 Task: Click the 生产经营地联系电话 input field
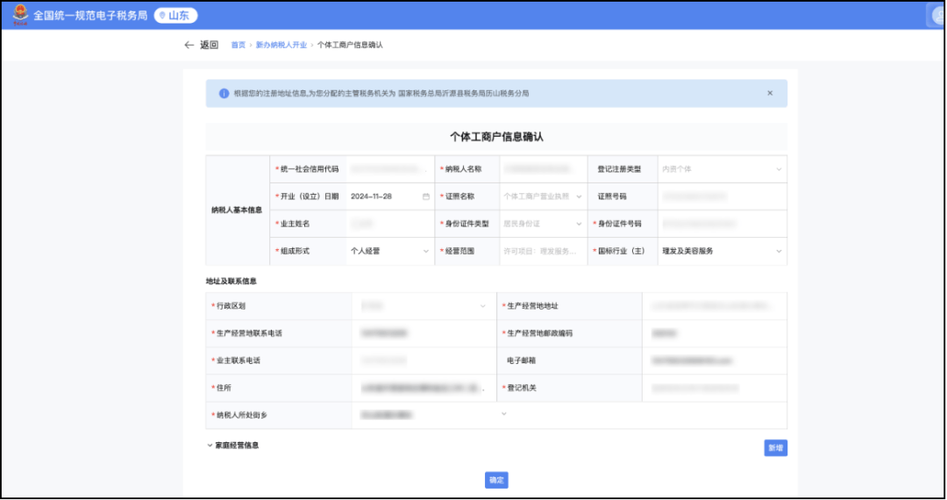pyautogui.click(x=424, y=333)
